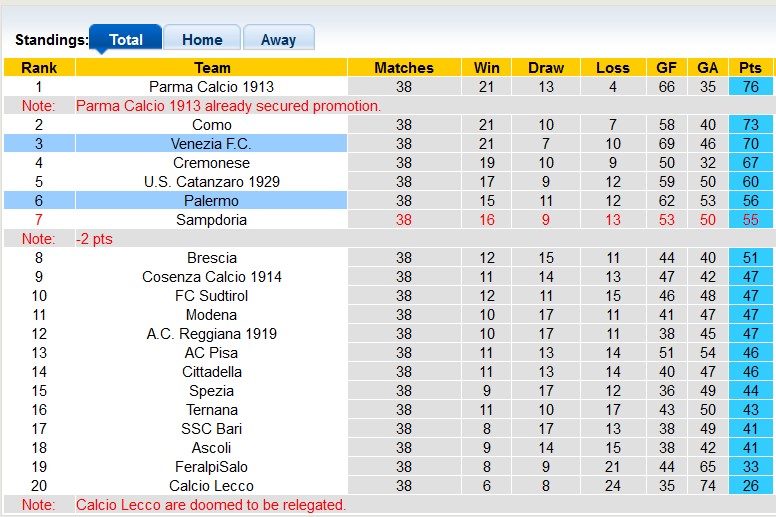The image size is (776, 517).
Task: Open U.S. Catanzaro 1929 team page
Action: (x=211, y=182)
